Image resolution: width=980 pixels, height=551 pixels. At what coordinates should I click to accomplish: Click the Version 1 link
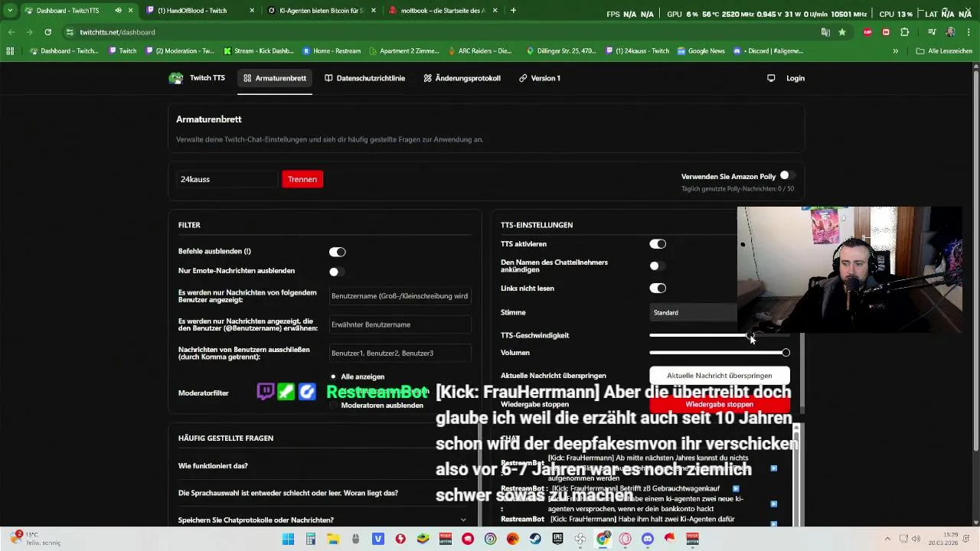[x=540, y=78]
